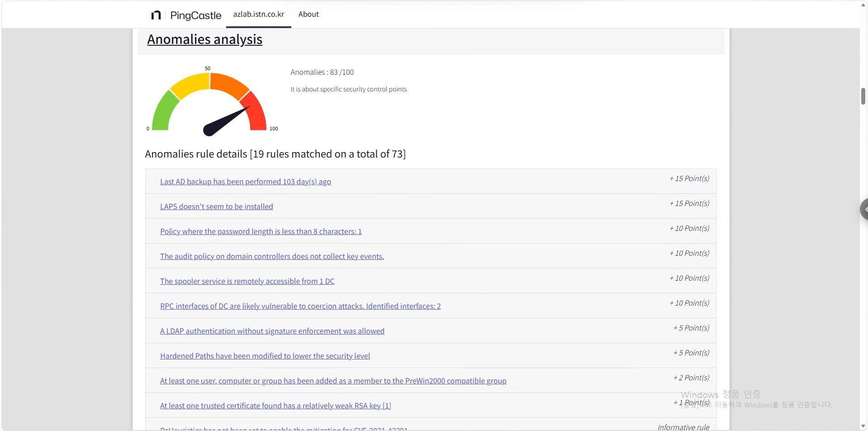This screenshot has width=868, height=431.
Task: Click the PingCastle logo icon
Action: click(156, 15)
